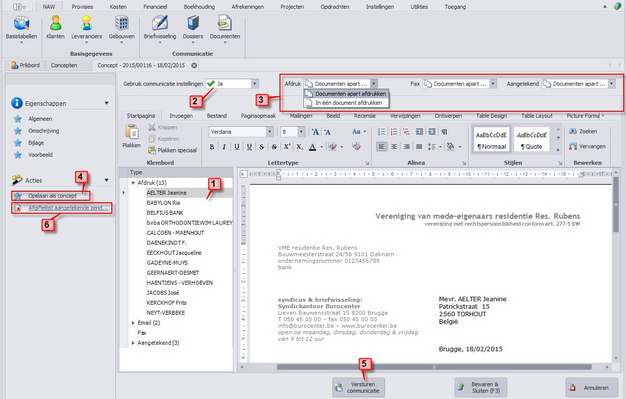This screenshot has height=399, width=626.
Task: Open the Afdruk dropdown arrow
Action: click(374, 84)
